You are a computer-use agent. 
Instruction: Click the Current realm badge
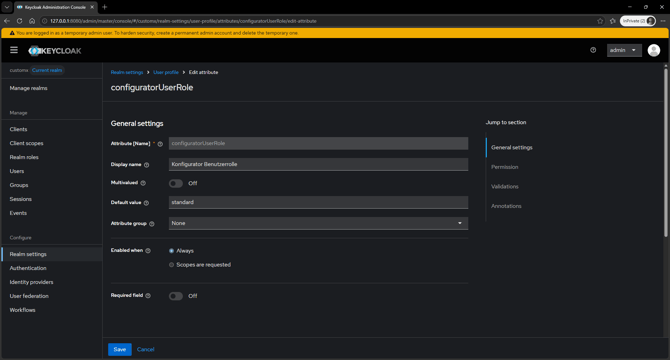tap(47, 70)
